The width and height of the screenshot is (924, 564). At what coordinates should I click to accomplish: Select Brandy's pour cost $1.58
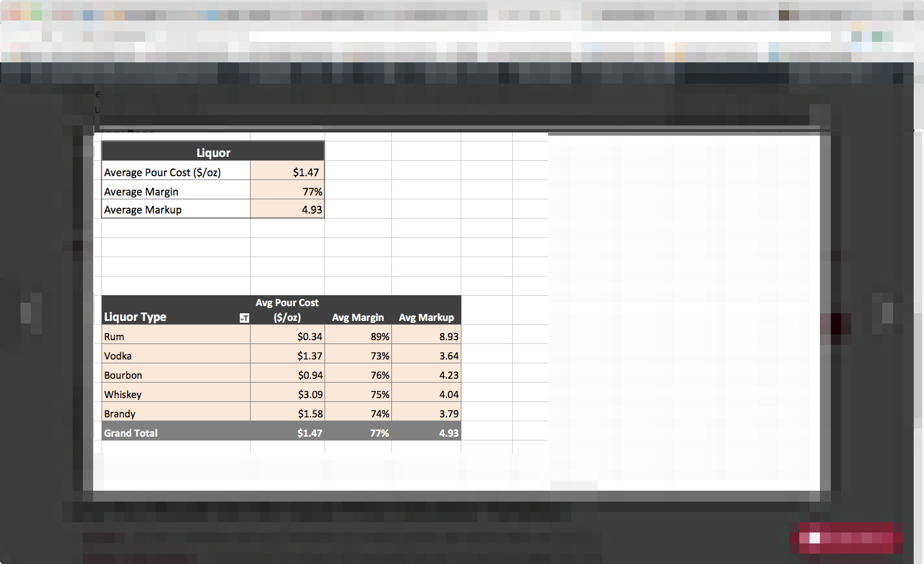287,412
